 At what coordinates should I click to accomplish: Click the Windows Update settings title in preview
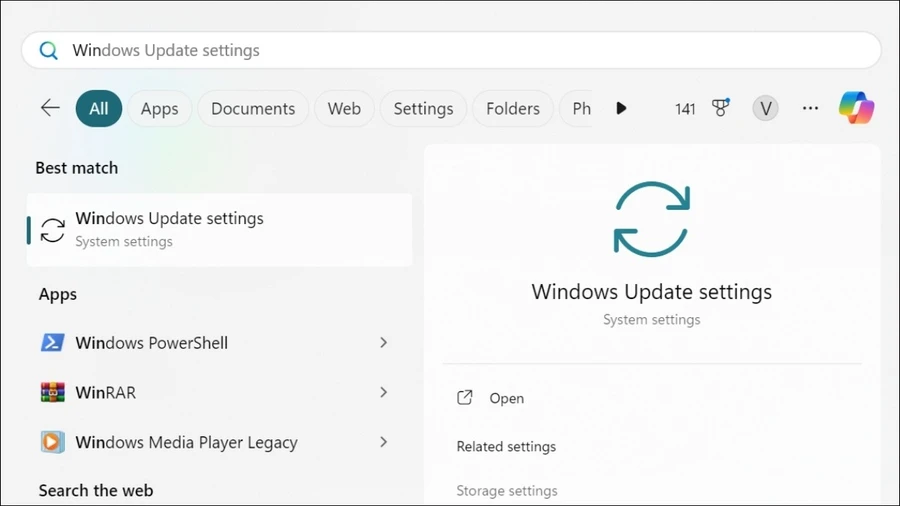pyautogui.click(x=651, y=292)
